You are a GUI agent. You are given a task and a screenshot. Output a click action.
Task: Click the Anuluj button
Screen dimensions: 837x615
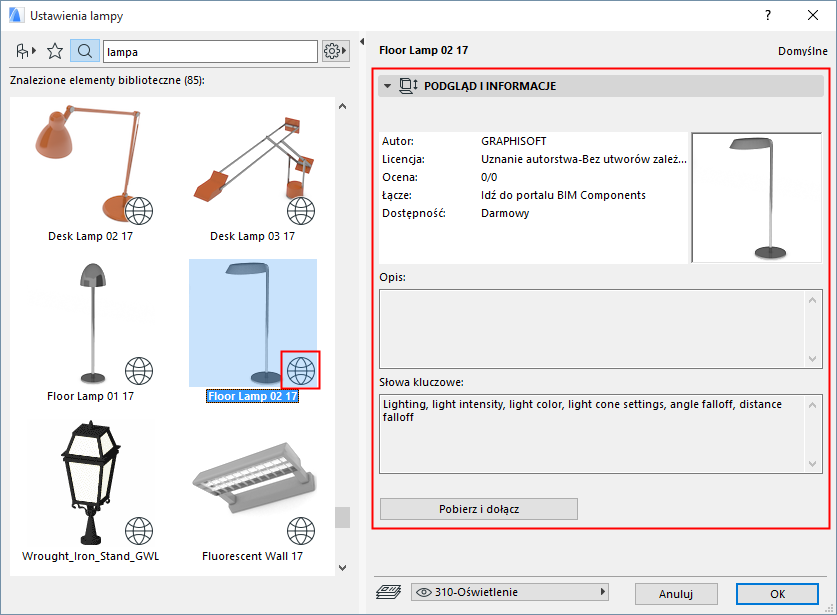676,594
